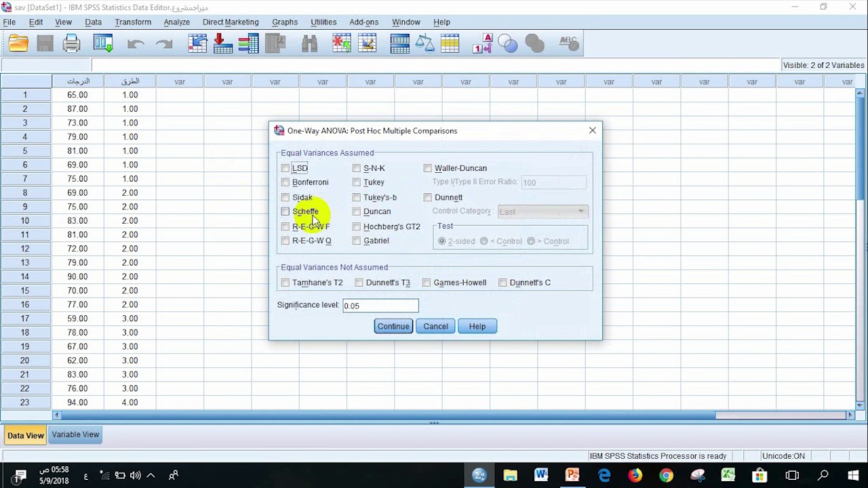Click the Continue button
Image resolution: width=868 pixels, height=488 pixels.
(393, 327)
